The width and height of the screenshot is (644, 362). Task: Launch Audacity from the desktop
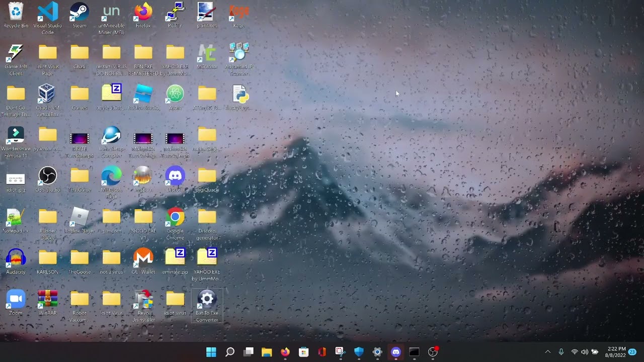click(x=16, y=262)
